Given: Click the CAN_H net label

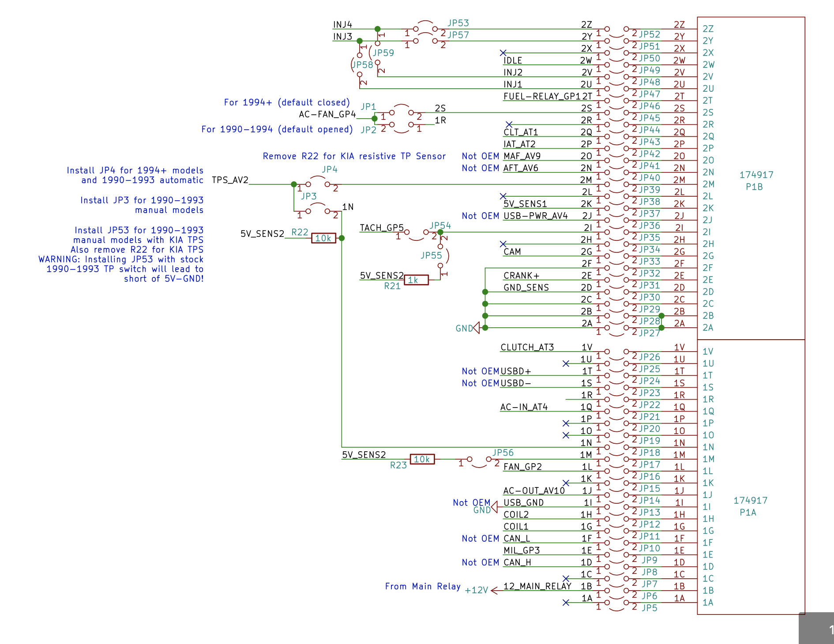Looking at the screenshot, I should click(x=517, y=562).
